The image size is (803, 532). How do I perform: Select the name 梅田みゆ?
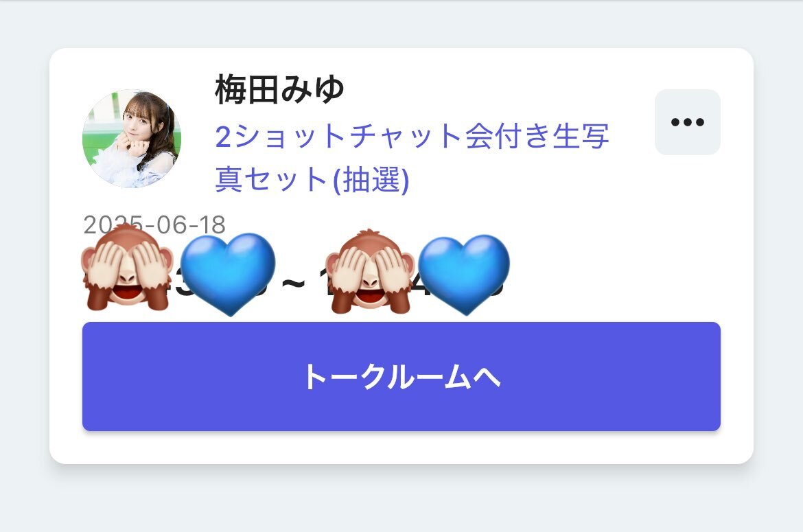279,89
